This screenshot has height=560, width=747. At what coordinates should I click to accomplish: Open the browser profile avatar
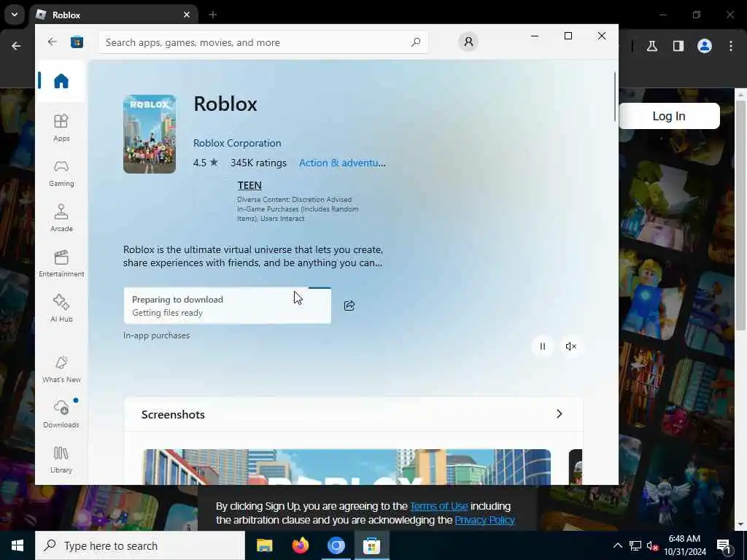(705, 46)
